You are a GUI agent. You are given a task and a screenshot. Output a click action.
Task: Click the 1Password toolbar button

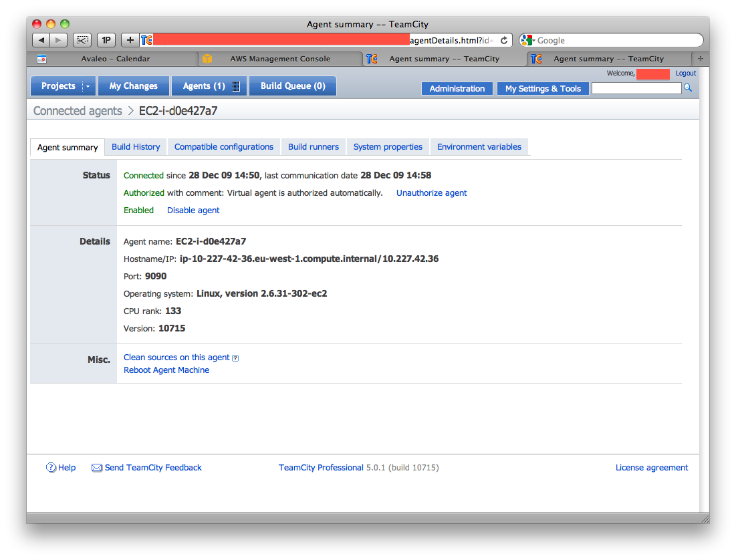106,40
